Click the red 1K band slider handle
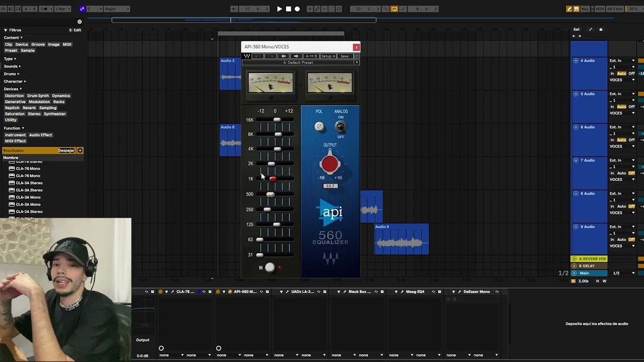644x362 pixels. click(273, 179)
